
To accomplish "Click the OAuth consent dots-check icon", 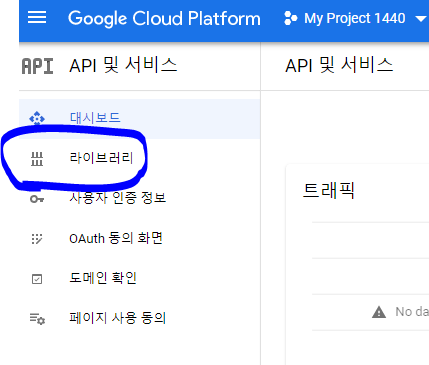I will tap(37, 239).
